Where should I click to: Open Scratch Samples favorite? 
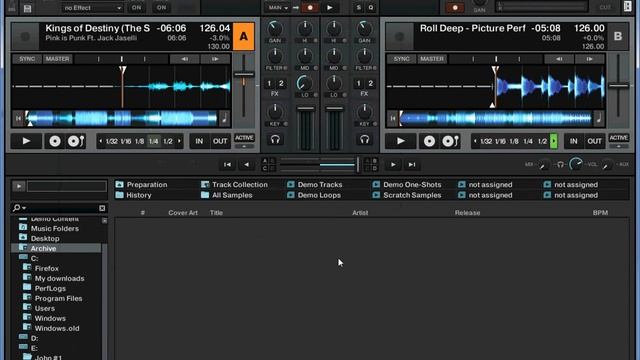407,195
